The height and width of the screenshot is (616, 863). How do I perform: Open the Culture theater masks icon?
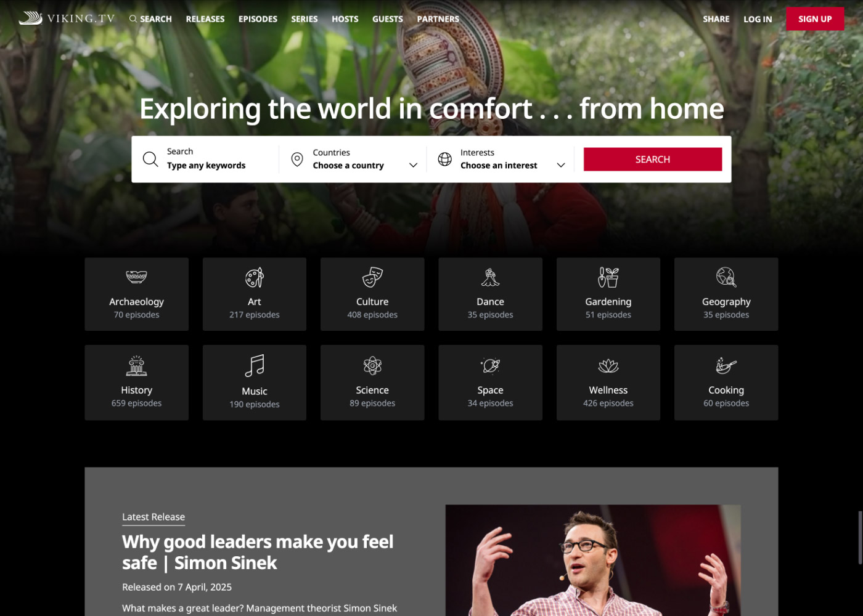pos(372,277)
